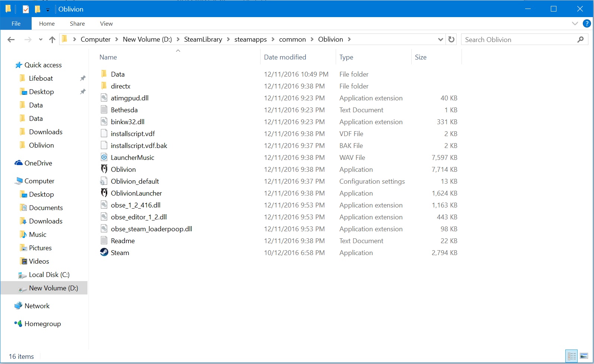The image size is (594, 364).
Task: Click the Search Oblivion search box
Action: point(525,39)
